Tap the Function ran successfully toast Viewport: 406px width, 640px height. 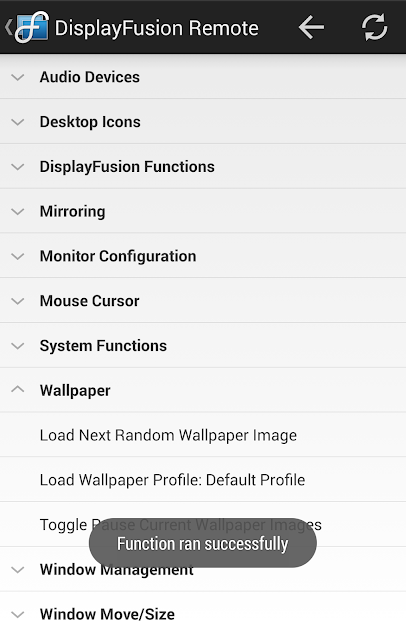point(203,543)
